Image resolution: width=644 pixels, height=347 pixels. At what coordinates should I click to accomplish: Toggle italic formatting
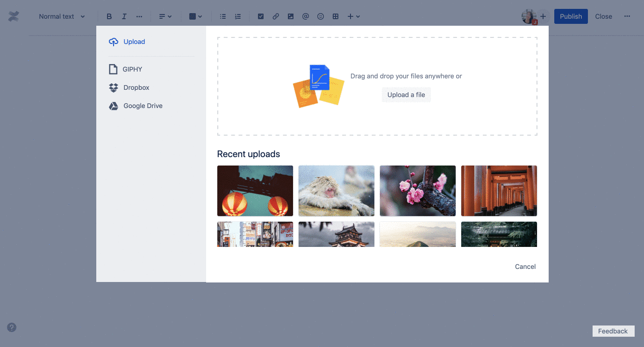pyautogui.click(x=124, y=16)
